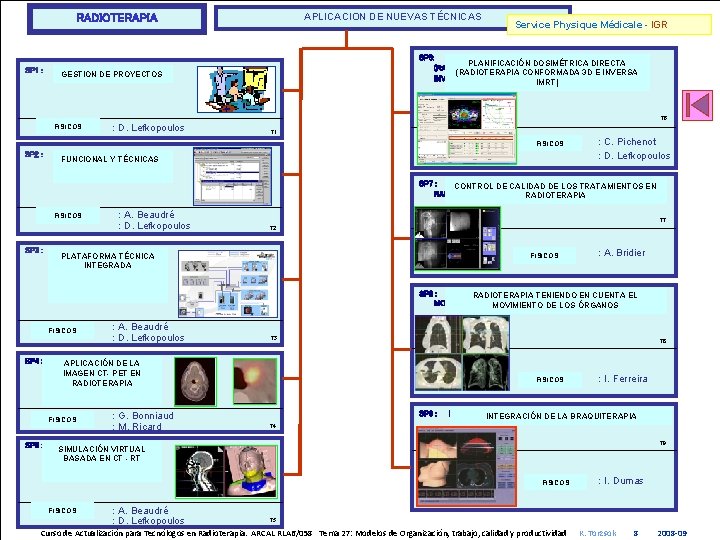This screenshot has height=540, width=720.
Task: Click the PET fusion image in SP4
Action: [x=255, y=382]
